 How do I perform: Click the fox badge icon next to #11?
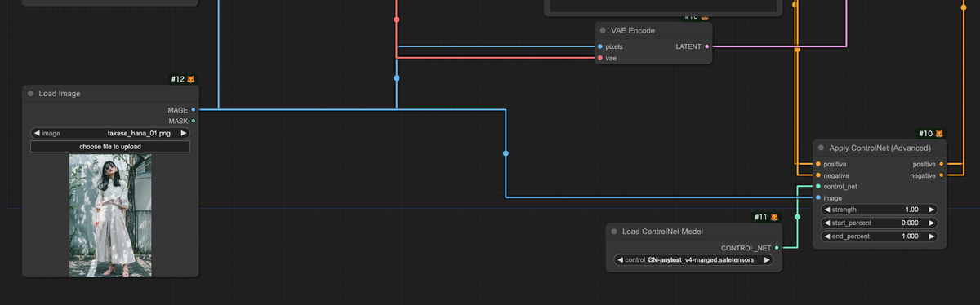point(774,217)
